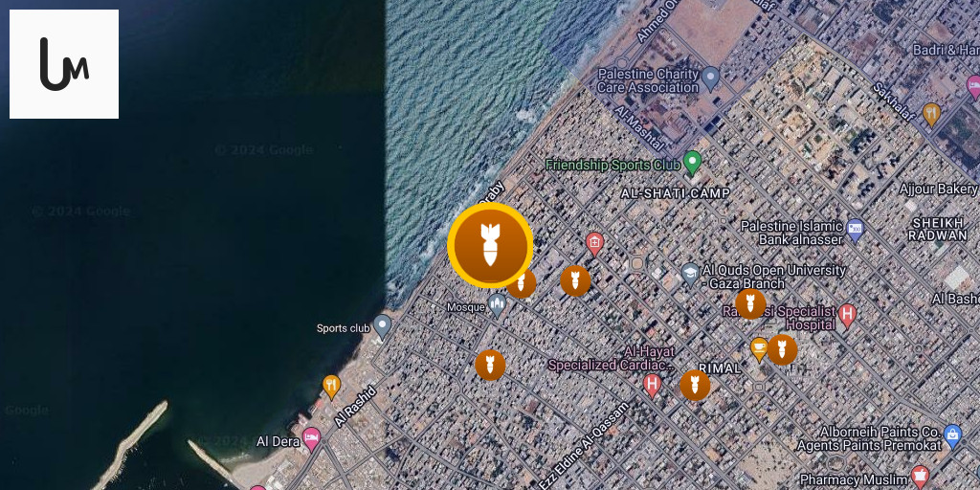Open the Palestine Charity Care Association pin

(711, 78)
